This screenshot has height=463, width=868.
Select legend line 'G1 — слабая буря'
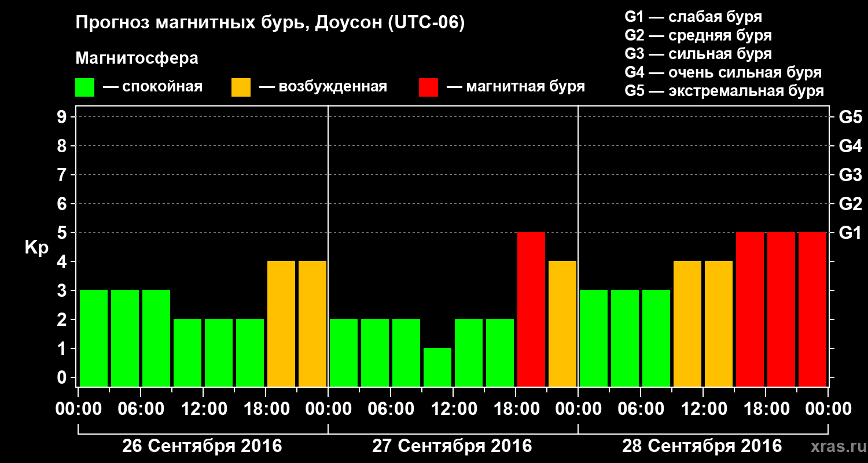click(693, 17)
